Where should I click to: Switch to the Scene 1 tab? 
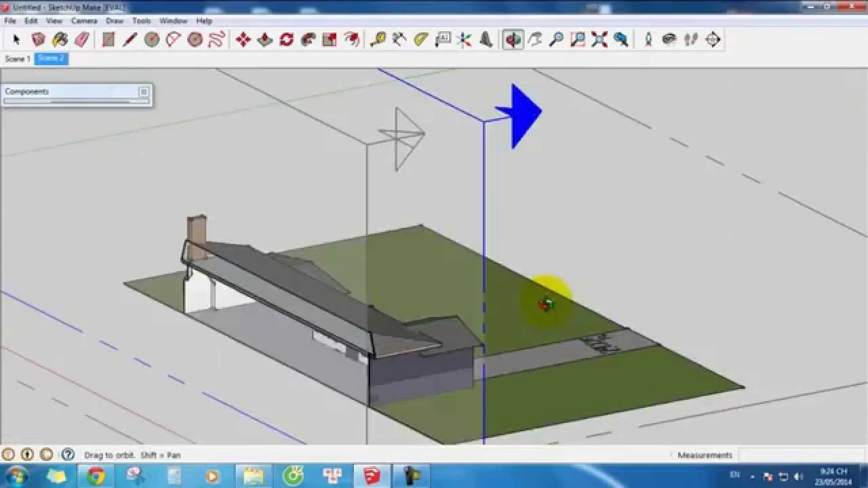pyautogui.click(x=17, y=59)
